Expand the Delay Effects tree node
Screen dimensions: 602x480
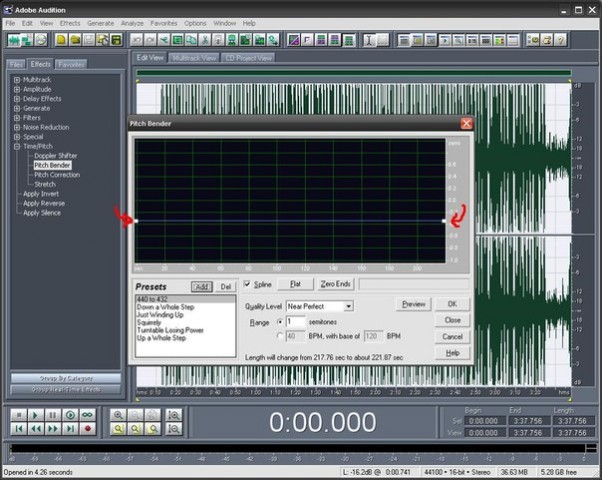[17, 99]
